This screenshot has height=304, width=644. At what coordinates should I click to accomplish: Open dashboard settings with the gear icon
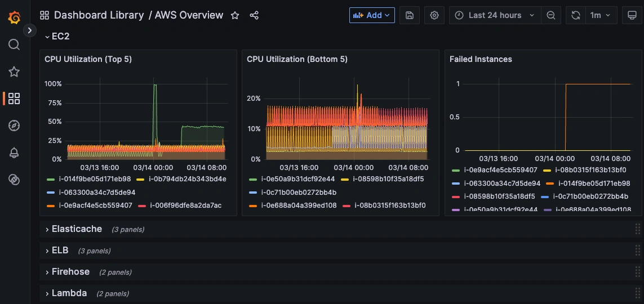(434, 15)
